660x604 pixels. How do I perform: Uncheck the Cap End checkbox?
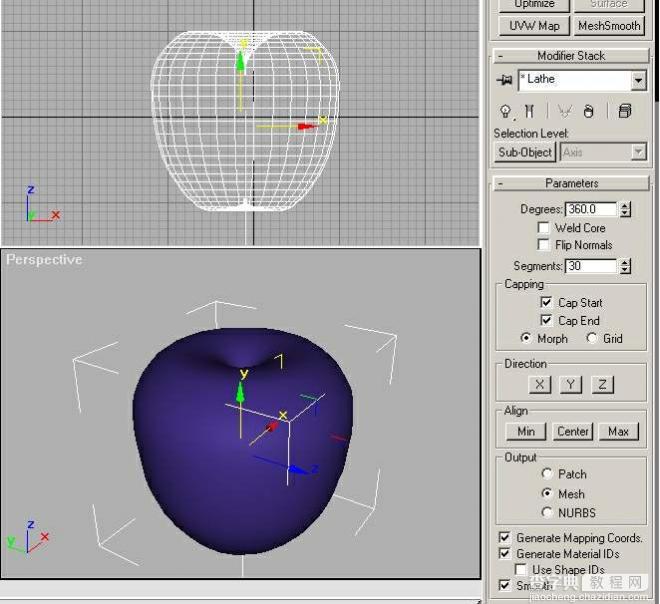[546, 320]
